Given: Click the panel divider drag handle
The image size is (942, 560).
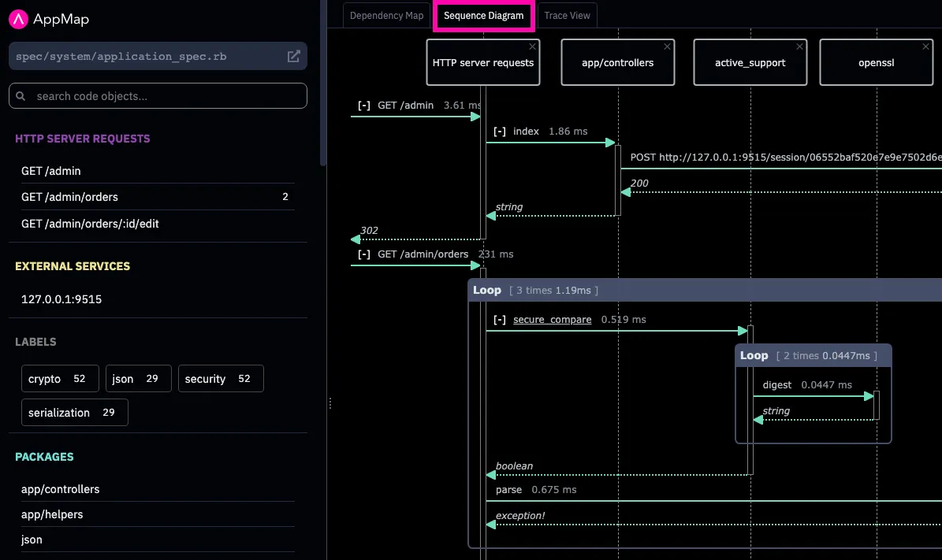Looking at the screenshot, I should coord(330,403).
